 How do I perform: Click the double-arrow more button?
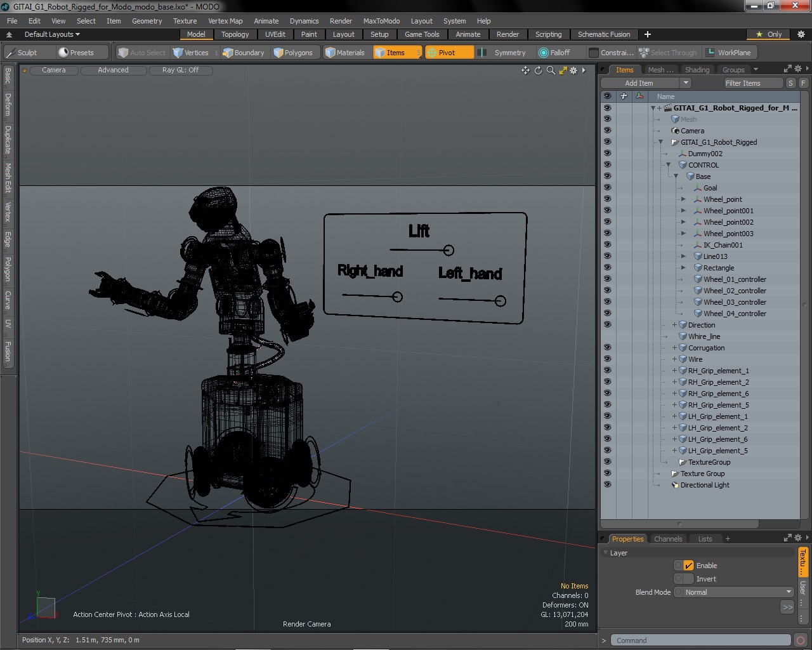point(787,607)
